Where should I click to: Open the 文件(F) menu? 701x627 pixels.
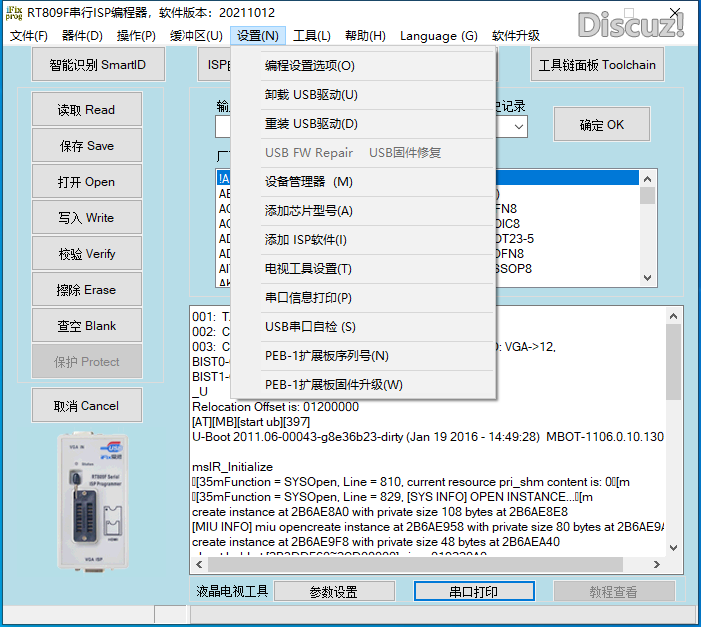pos(29,36)
